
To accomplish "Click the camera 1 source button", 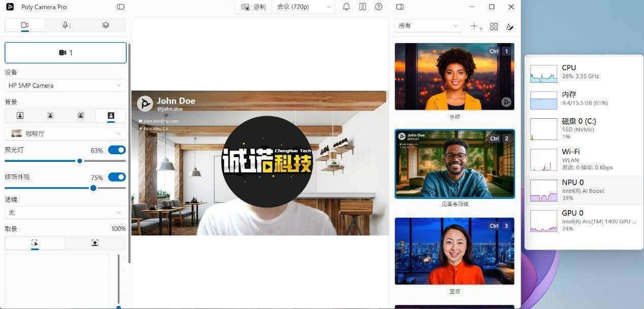I will coord(65,53).
